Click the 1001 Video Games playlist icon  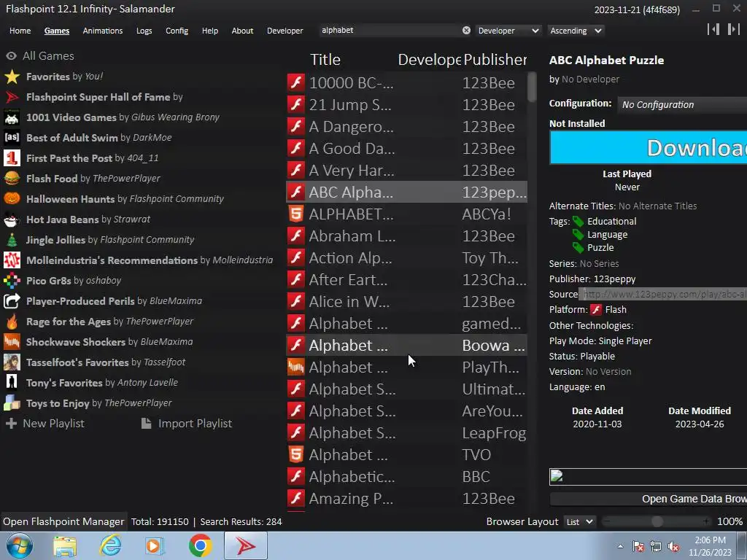[x=12, y=117]
